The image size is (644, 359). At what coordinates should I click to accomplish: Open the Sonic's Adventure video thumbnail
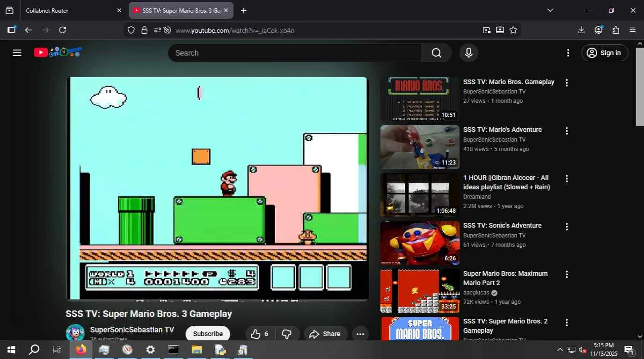point(420,243)
